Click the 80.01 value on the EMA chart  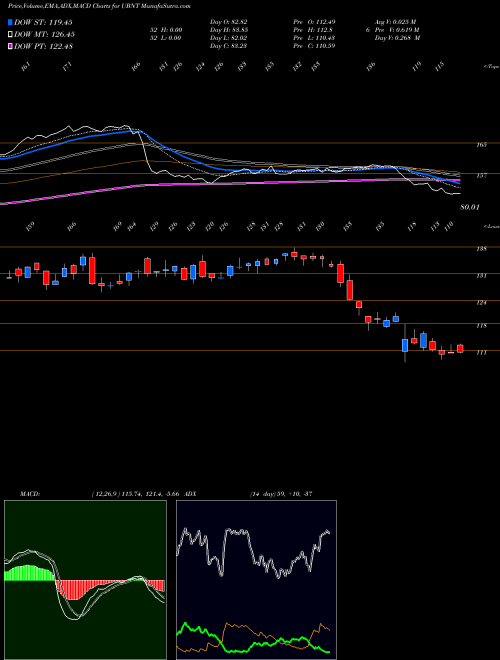tap(470, 207)
